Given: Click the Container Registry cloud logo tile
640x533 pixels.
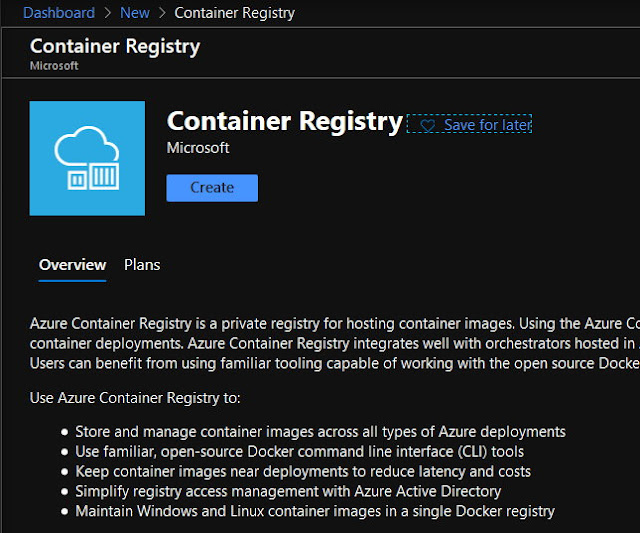Looking at the screenshot, I should click(x=87, y=158).
